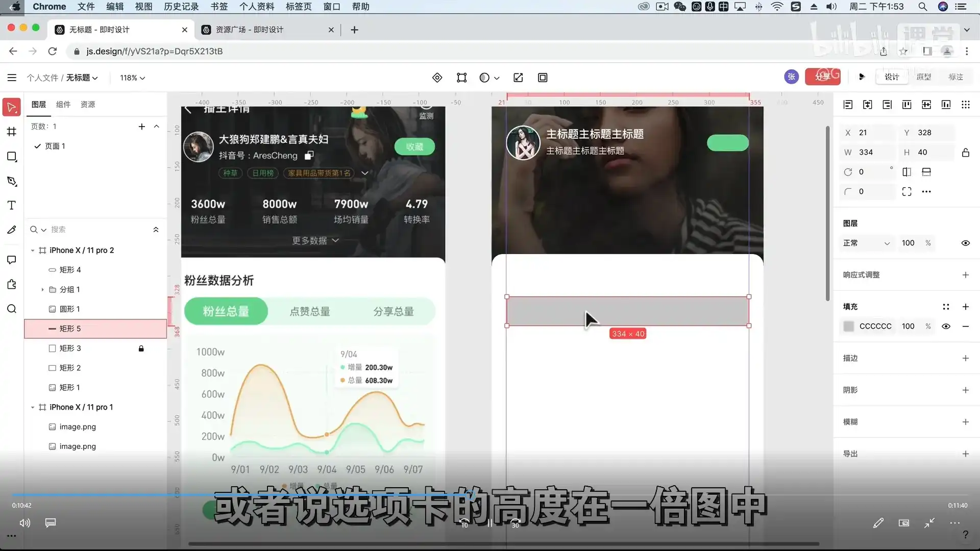The height and width of the screenshot is (551, 980).
Task: Select the Text tool
Action: click(11, 205)
